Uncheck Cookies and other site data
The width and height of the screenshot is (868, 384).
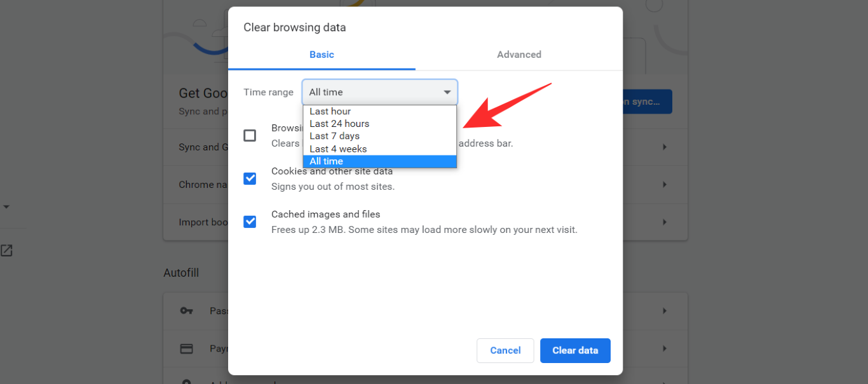tap(250, 178)
